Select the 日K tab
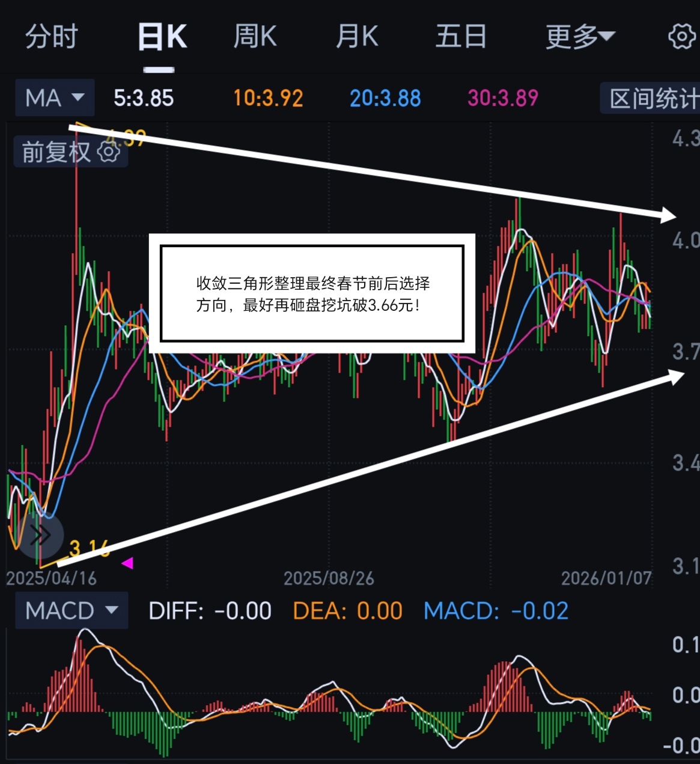Image resolution: width=700 pixels, height=764 pixels. click(x=162, y=37)
